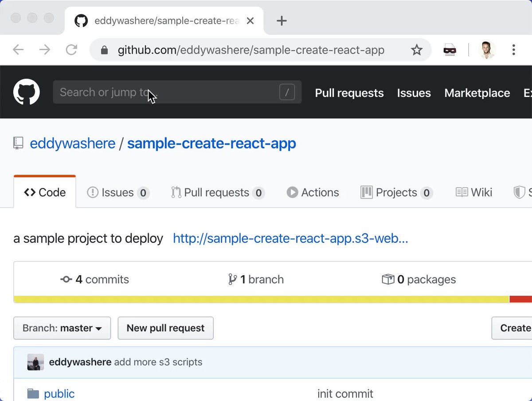Select the Code tab
The height and width of the screenshot is (401, 532).
[x=45, y=192]
